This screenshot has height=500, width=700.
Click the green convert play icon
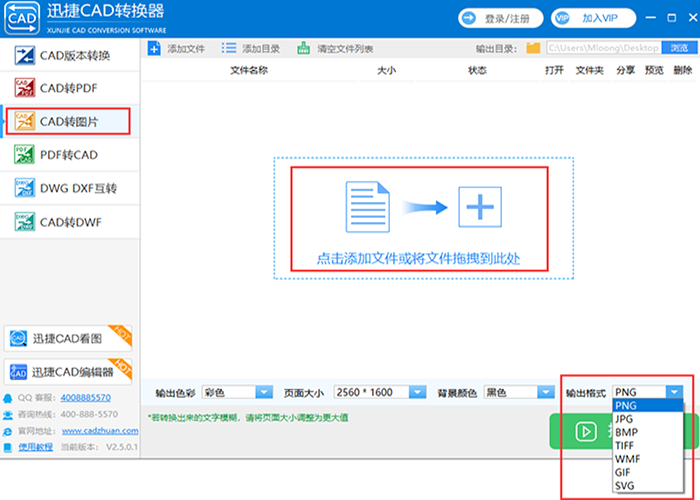(586, 431)
